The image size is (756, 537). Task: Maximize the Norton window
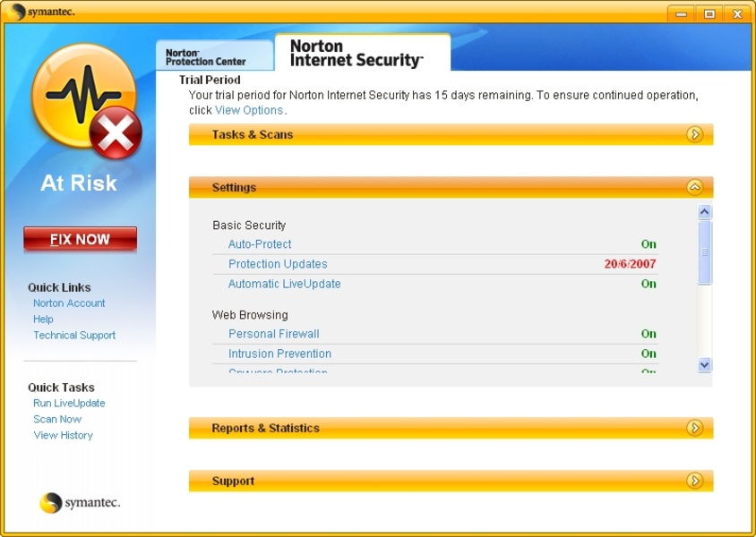[709, 13]
